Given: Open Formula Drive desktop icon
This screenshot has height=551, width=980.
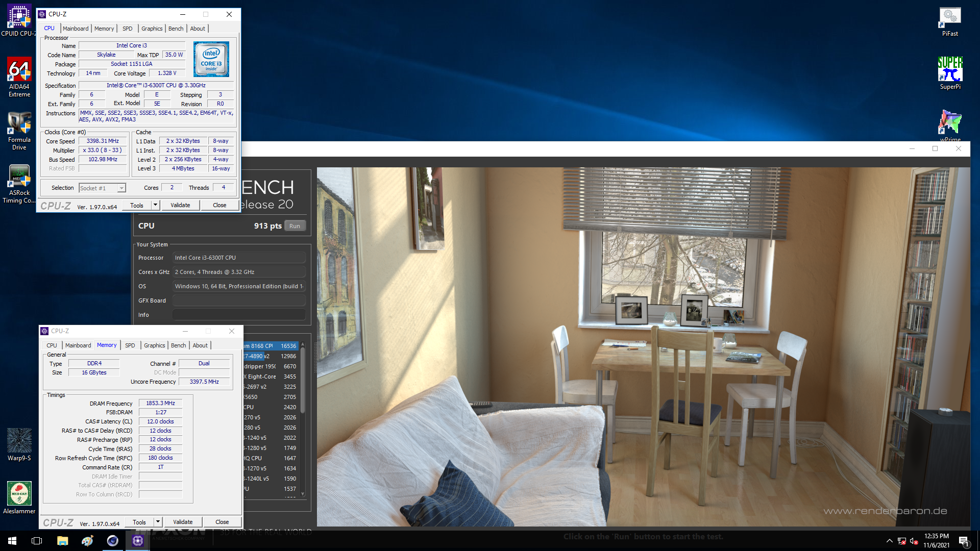Looking at the screenshot, I should click(x=19, y=131).
